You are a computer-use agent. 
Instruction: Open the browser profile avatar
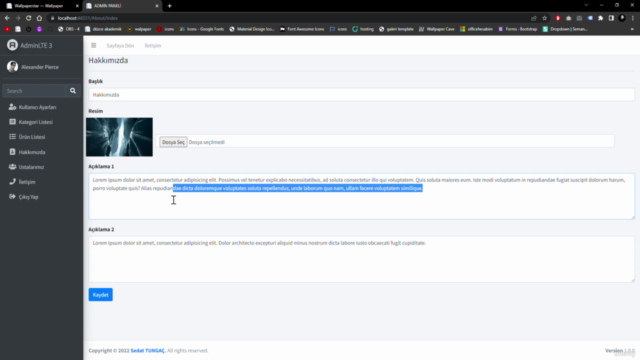pyautogui.click(x=622, y=18)
